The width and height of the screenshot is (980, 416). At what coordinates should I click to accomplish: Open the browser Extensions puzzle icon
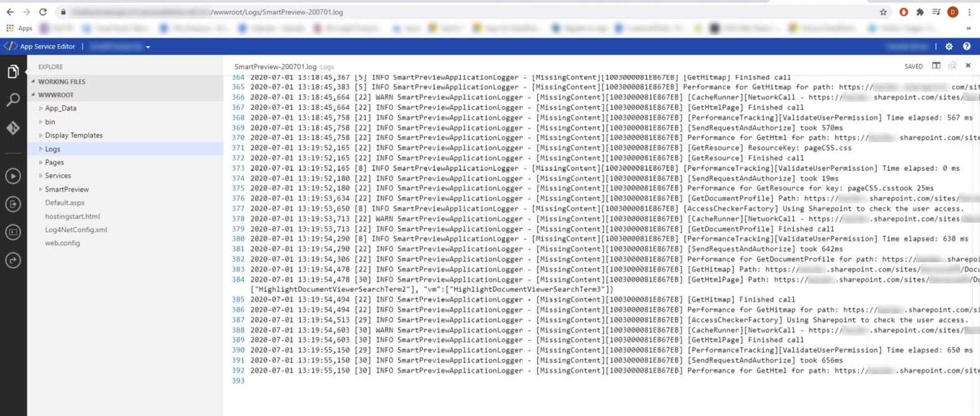tap(919, 12)
